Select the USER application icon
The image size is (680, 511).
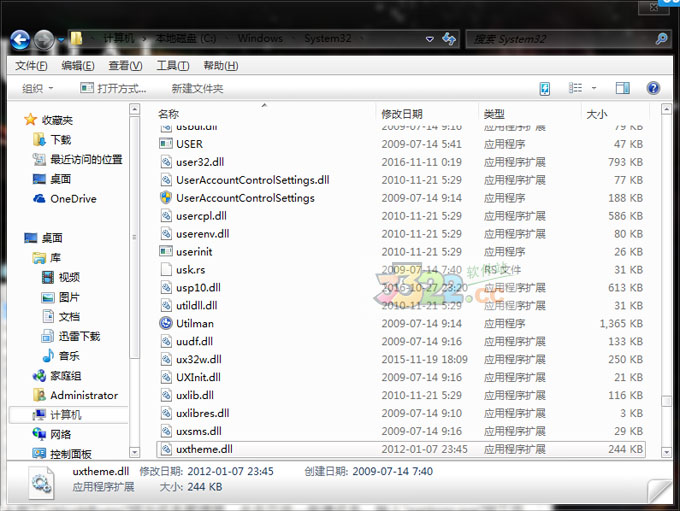166,144
